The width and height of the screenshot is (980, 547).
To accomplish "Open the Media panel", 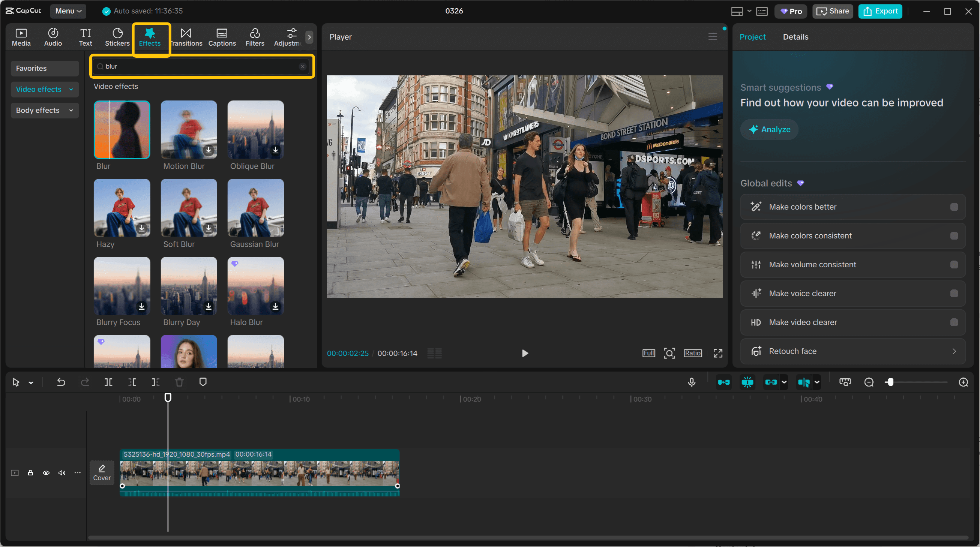I will (x=21, y=36).
